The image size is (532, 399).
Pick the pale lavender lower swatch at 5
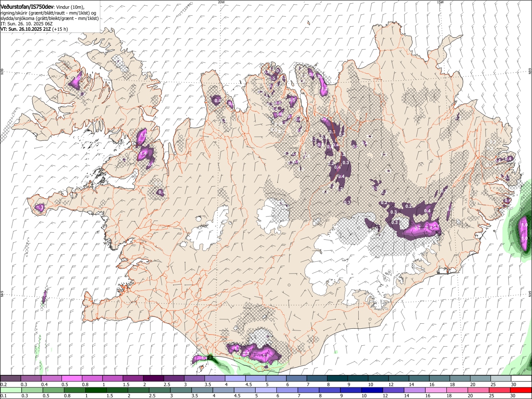point(266,390)
